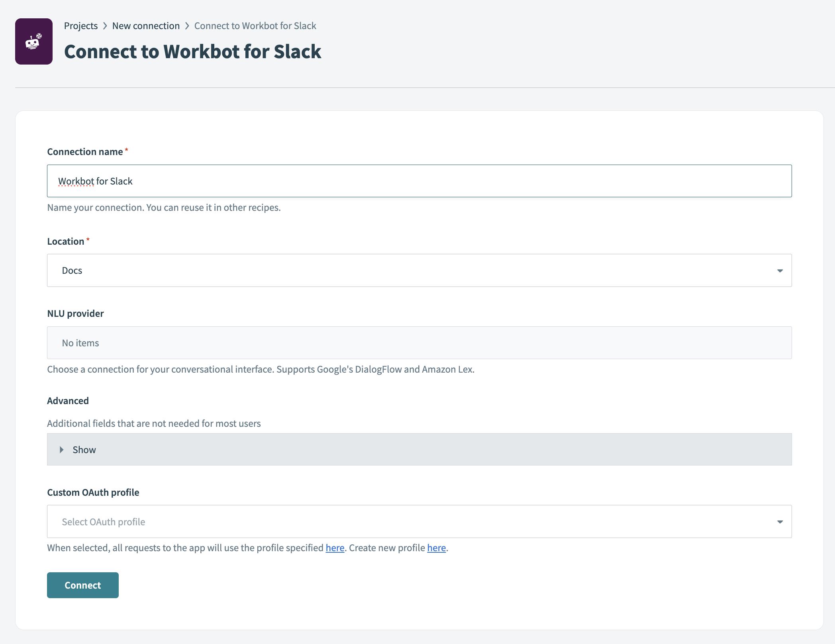This screenshot has height=644, width=835.
Task: Click the Workbot for Slack name text
Action: (x=96, y=181)
